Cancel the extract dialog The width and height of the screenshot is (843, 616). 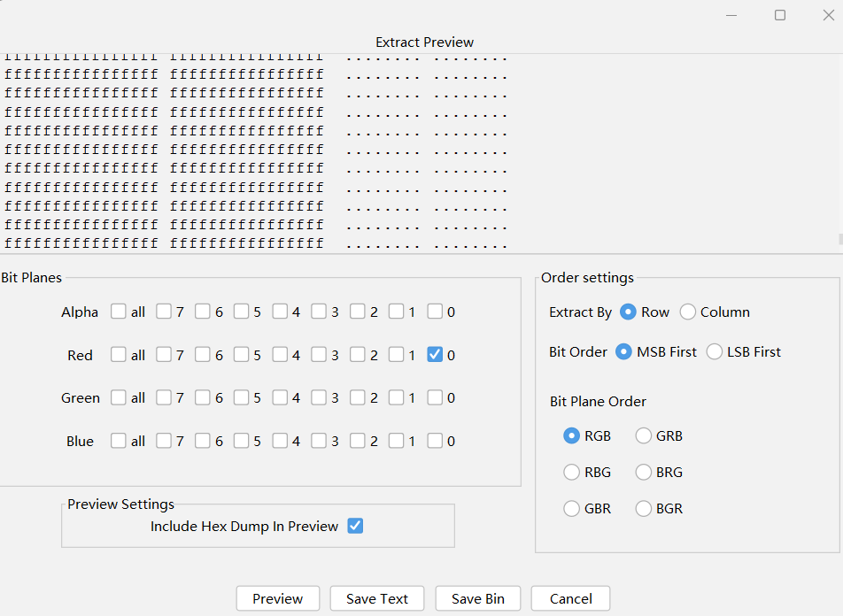(570, 598)
